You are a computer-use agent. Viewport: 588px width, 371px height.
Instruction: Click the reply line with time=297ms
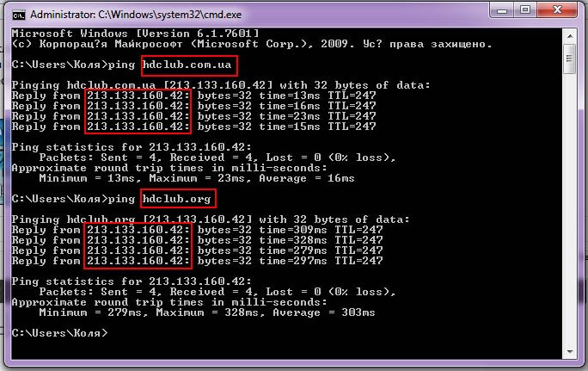tap(197, 261)
